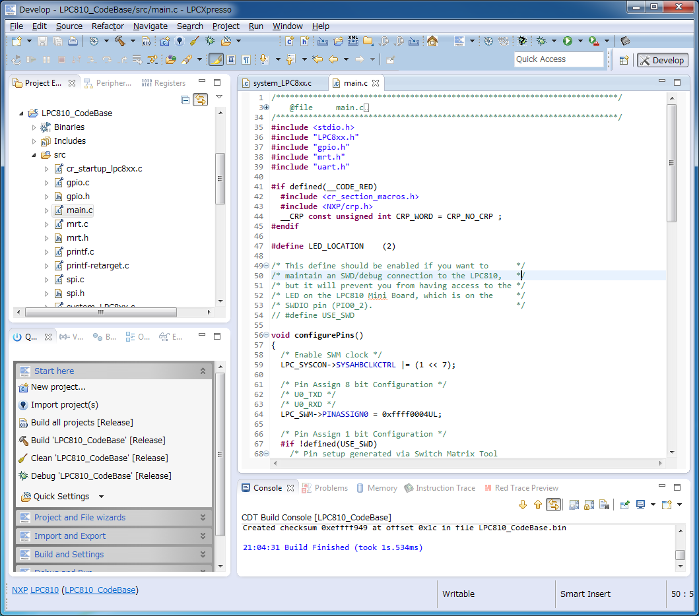699x616 pixels.
Task: Click the Open Perspective icon
Action: point(624,60)
